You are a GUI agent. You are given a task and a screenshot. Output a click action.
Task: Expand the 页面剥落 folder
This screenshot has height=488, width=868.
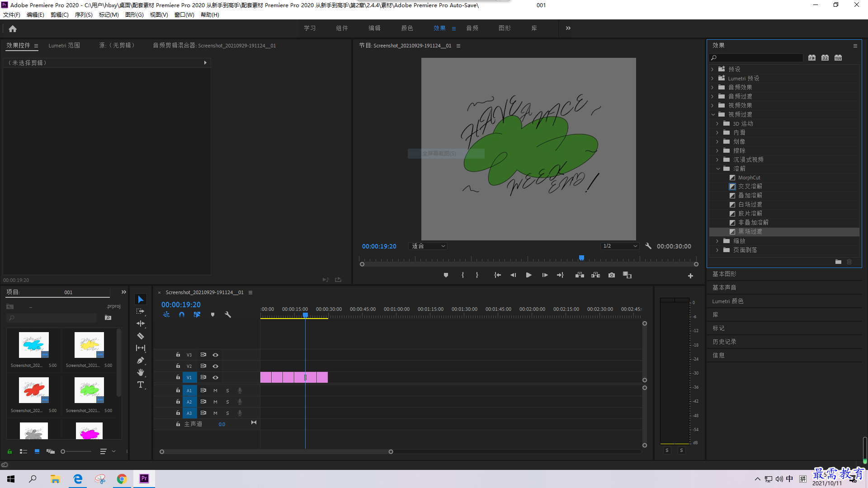[x=717, y=250]
